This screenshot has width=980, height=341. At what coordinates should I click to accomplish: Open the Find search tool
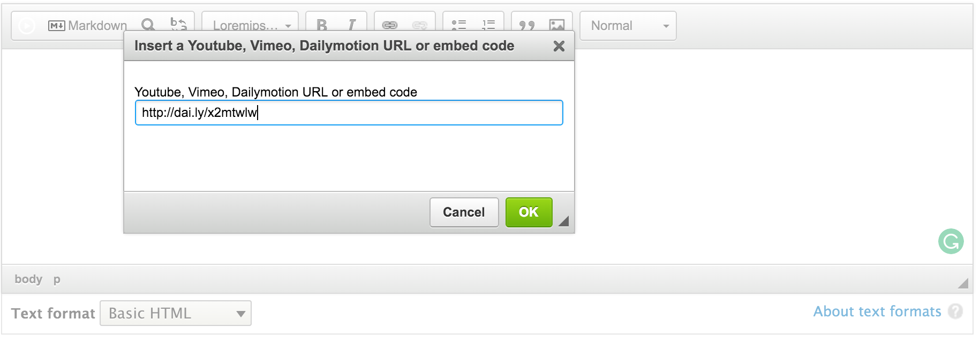click(x=148, y=25)
